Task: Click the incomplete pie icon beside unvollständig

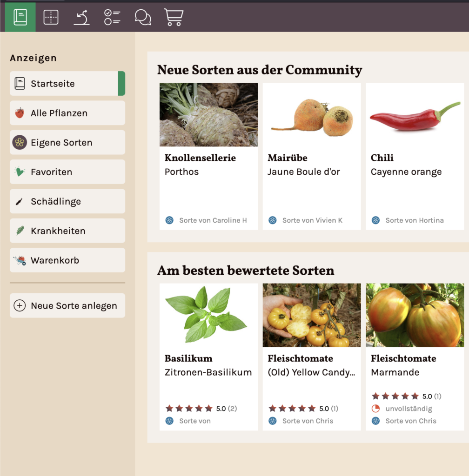Action: [x=376, y=409]
